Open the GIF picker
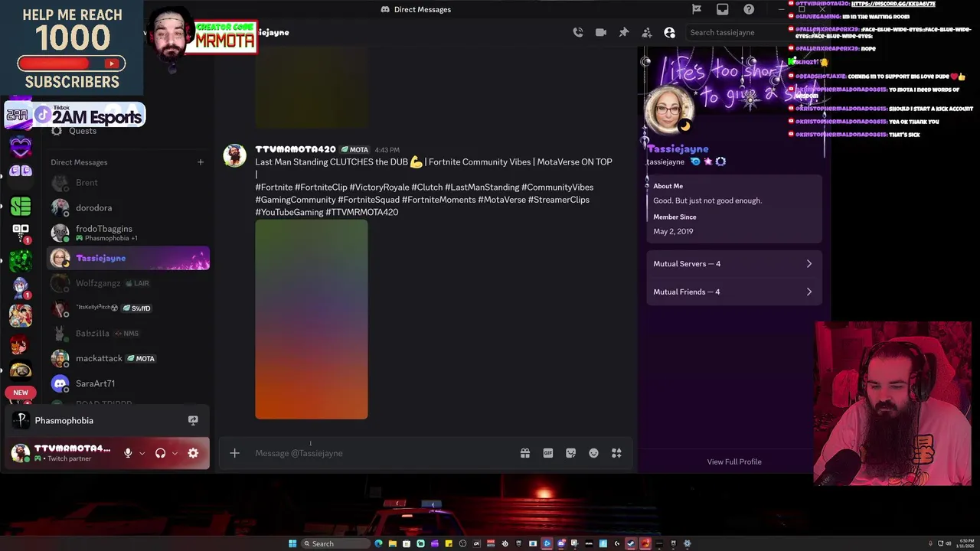 coord(548,453)
